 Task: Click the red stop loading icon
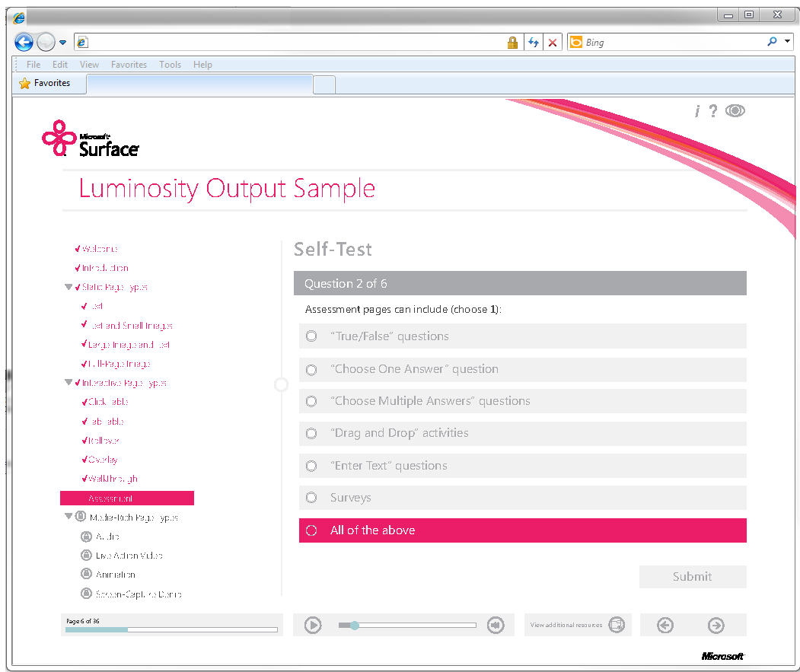click(x=553, y=43)
